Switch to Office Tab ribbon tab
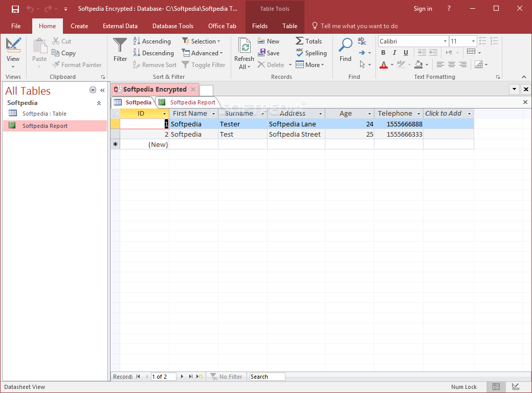Viewport: 532px width, 393px height. coord(222,26)
